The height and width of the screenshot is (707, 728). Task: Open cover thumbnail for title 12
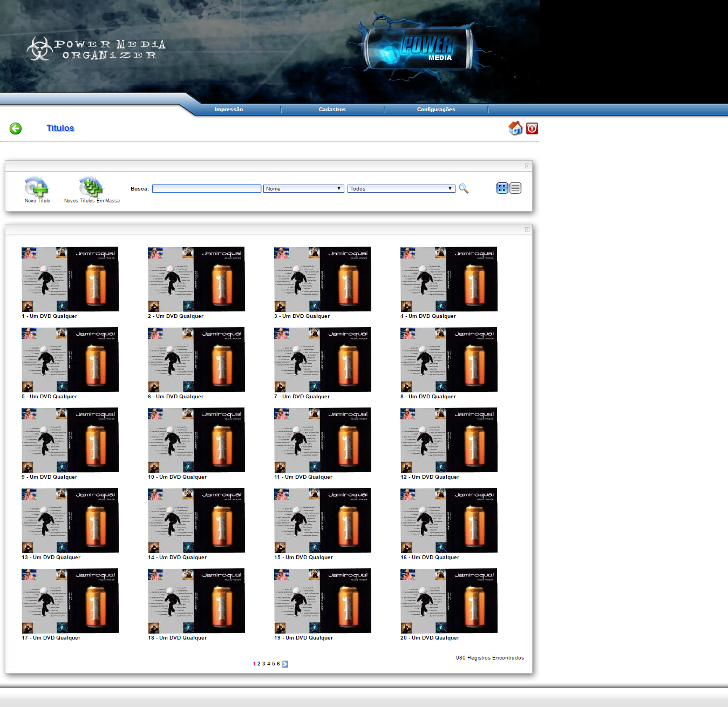(449, 440)
